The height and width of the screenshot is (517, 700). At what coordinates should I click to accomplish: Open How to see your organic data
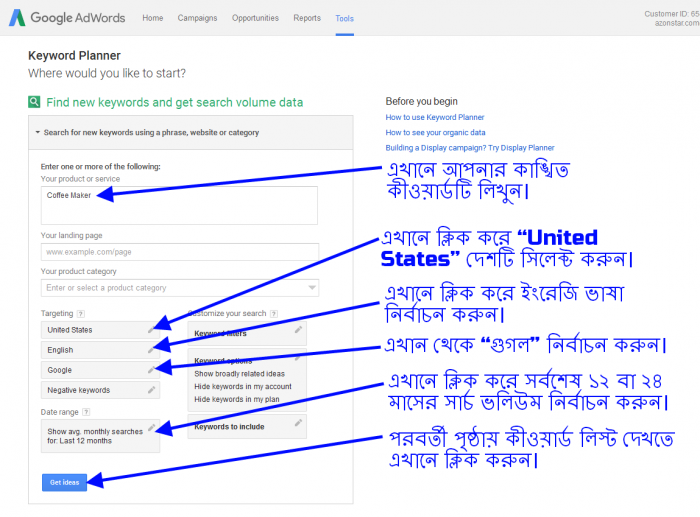[x=435, y=133]
